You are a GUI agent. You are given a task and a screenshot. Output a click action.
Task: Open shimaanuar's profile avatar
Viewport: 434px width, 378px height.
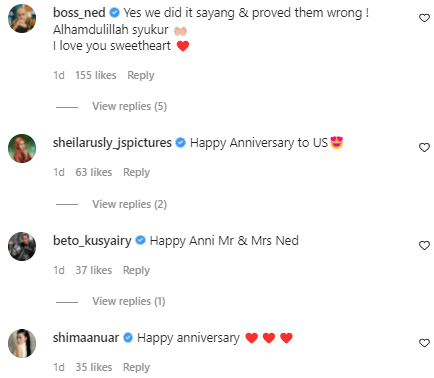(22, 343)
